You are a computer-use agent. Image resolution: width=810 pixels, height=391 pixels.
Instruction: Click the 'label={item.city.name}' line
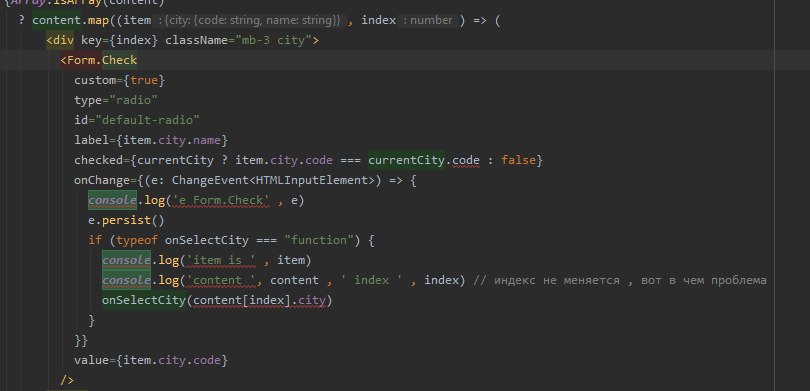151,140
